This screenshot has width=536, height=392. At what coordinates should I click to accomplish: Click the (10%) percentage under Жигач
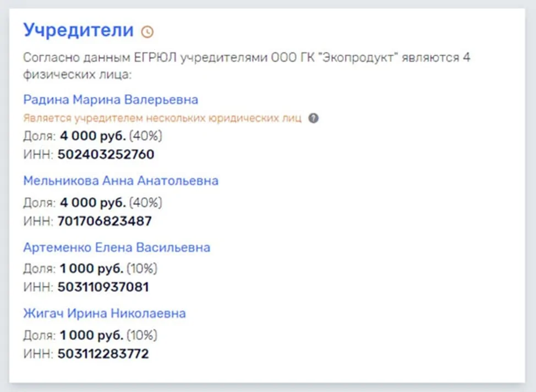pyautogui.click(x=142, y=335)
